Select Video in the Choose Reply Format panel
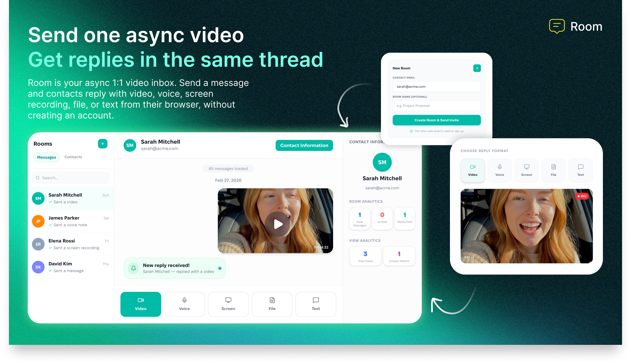Image resolution: width=631 pixels, height=364 pixels. pyautogui.click(x=473, y=170)
